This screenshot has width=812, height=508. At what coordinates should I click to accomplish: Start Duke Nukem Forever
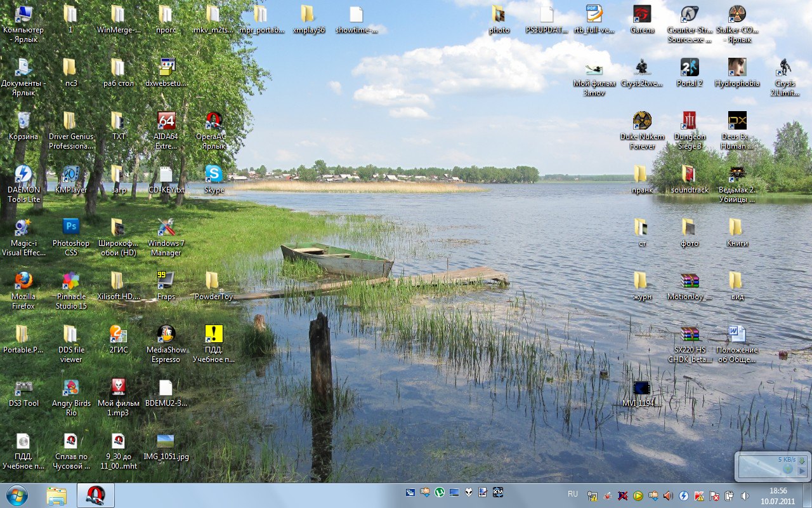642,131
